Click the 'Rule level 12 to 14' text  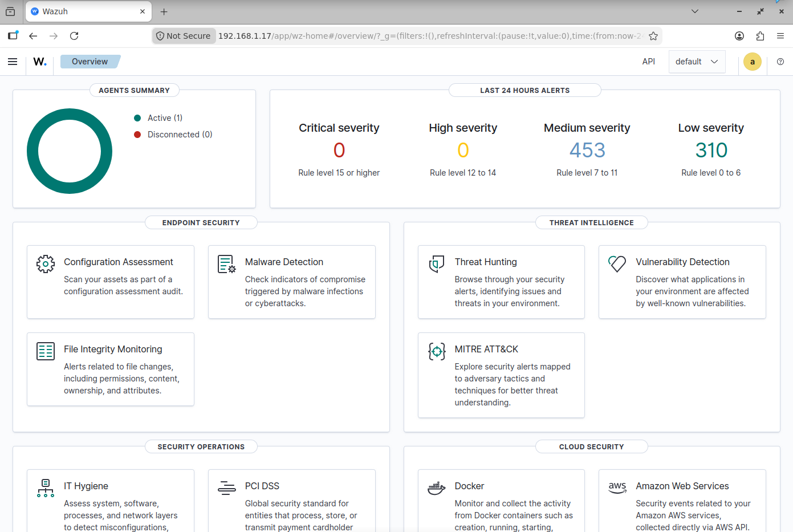463,173
